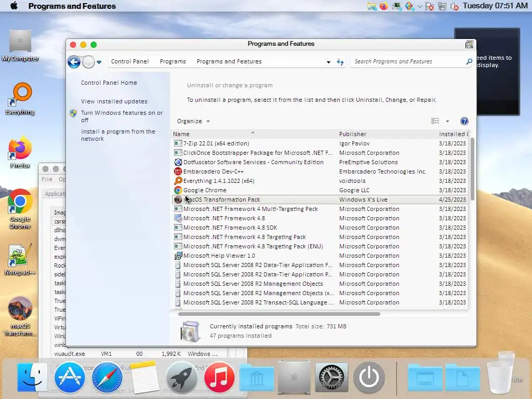Click the power button in the dock
This screenshot has width=532, height=399.
pos(369,377)
